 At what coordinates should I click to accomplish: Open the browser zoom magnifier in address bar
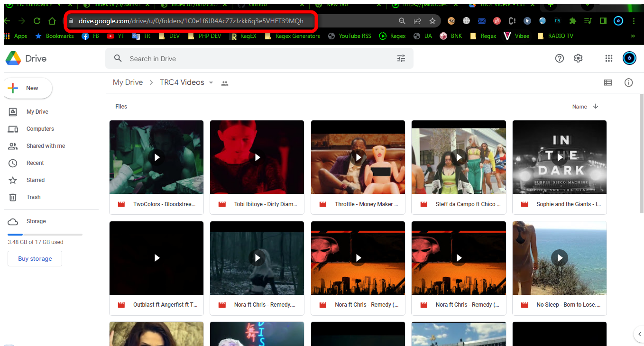[402, 21]
